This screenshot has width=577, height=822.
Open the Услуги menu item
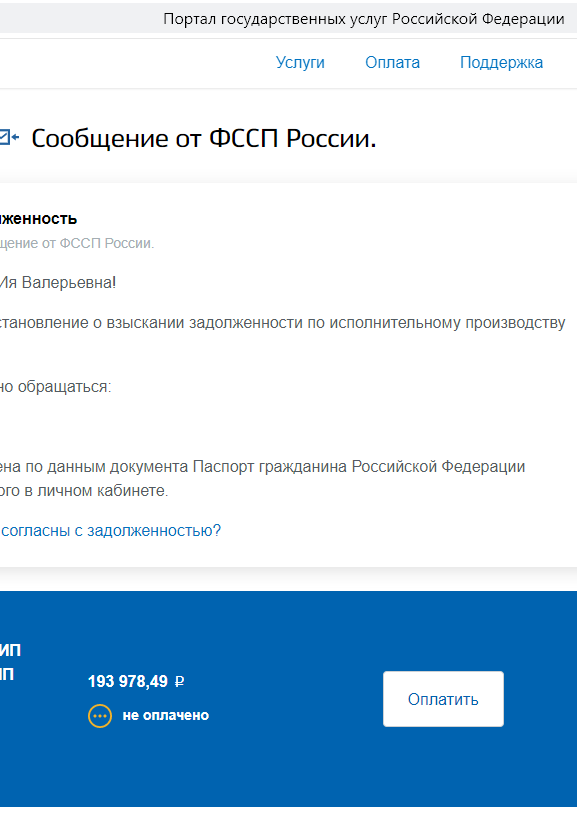[300, 62]
